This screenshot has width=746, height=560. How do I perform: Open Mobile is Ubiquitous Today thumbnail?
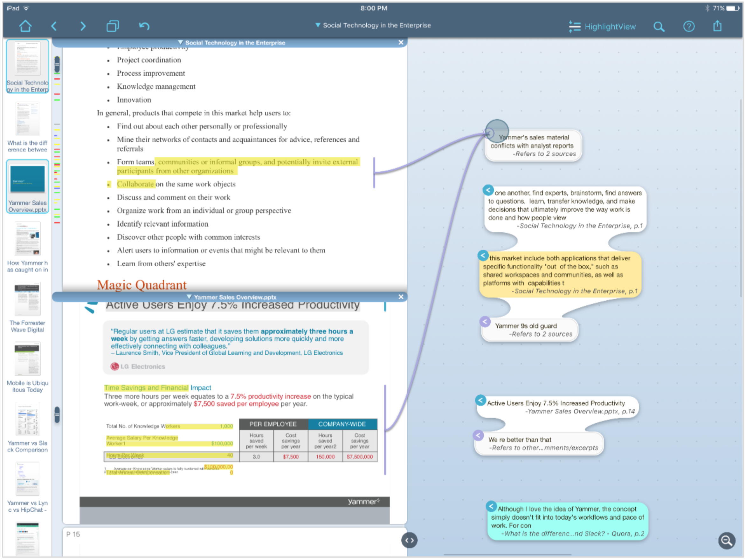point(27,367)
